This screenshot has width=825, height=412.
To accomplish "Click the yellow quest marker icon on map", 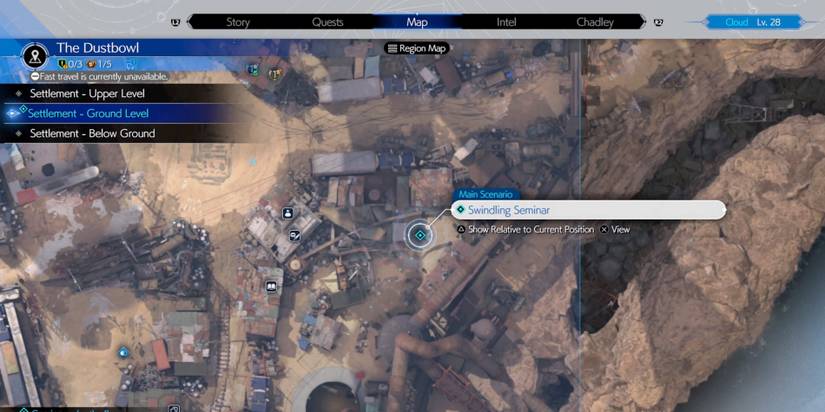I will point(275,75).
